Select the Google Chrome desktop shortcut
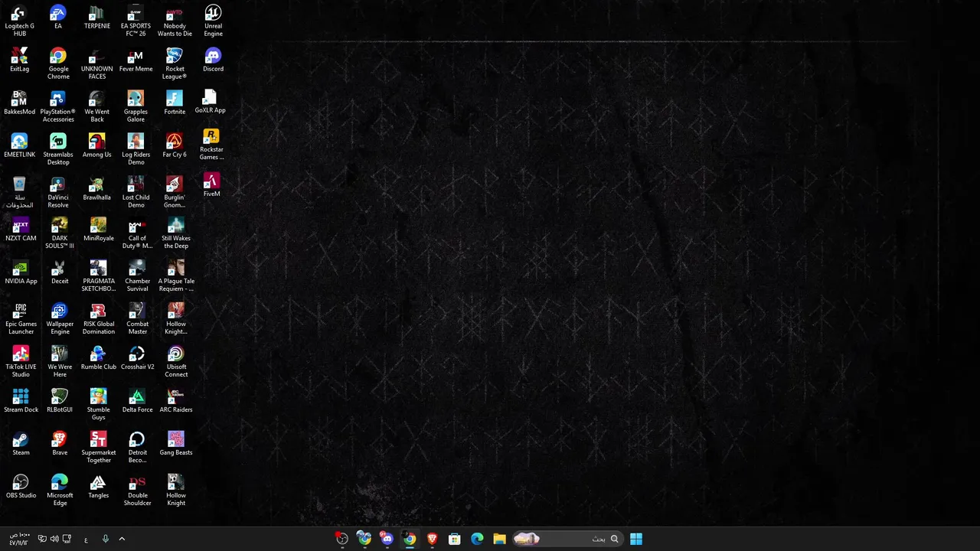 coord(58,64)
